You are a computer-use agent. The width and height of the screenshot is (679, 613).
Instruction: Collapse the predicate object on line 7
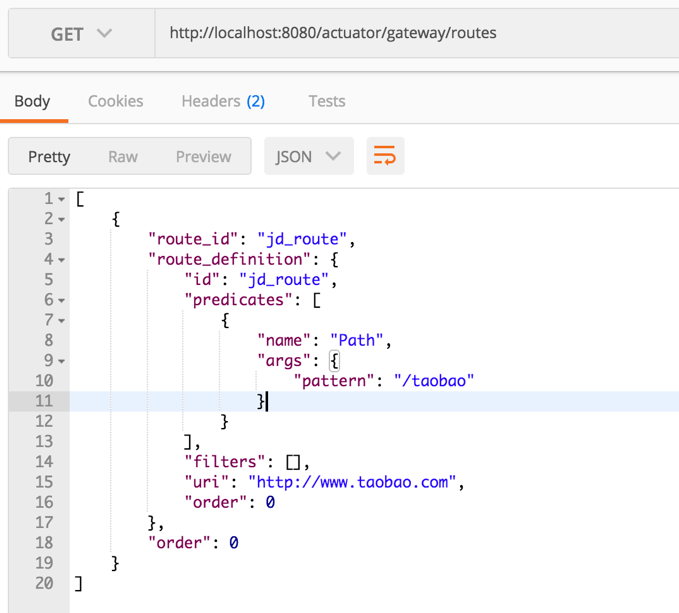click(62, 321)
